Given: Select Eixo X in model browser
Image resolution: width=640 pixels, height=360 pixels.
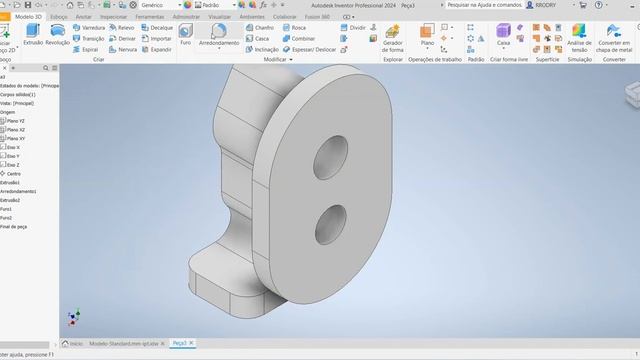Looking at the screenshot, I should pyautogui.click(x=10, y=147).
